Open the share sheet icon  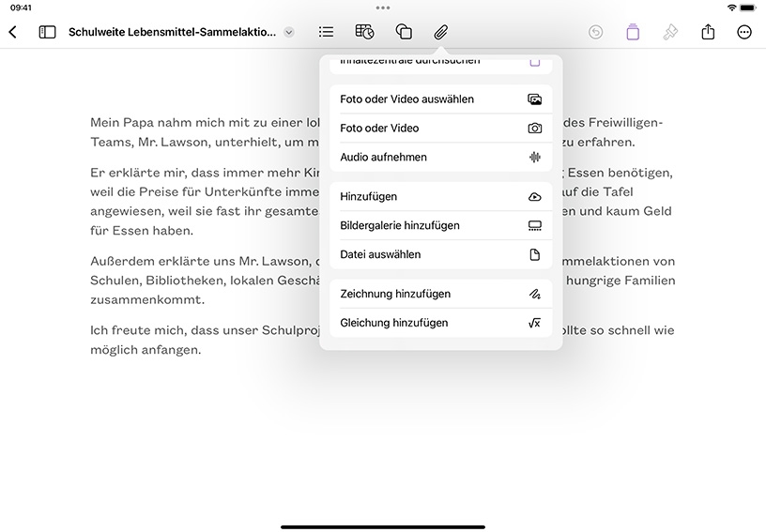pos(708,32)
